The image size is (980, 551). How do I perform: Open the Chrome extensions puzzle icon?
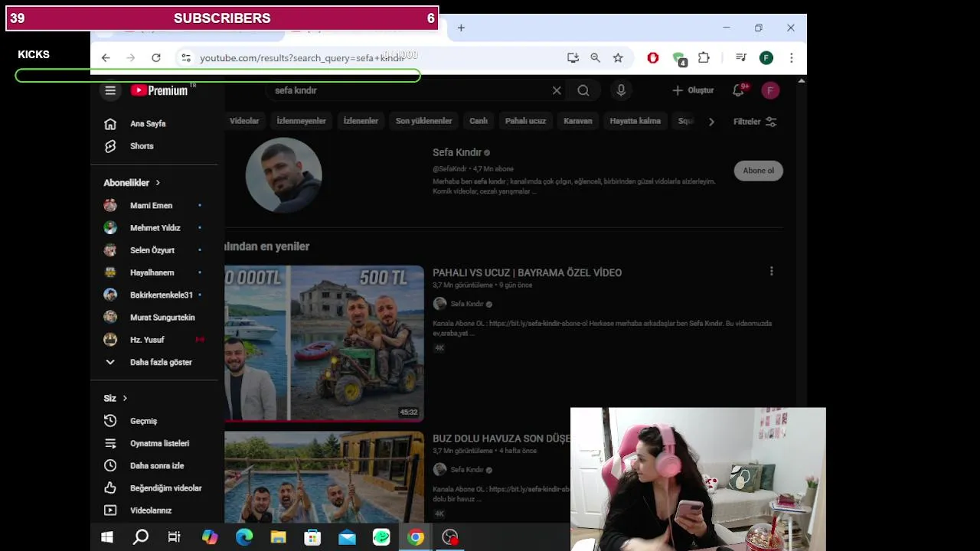coord(704,58)
